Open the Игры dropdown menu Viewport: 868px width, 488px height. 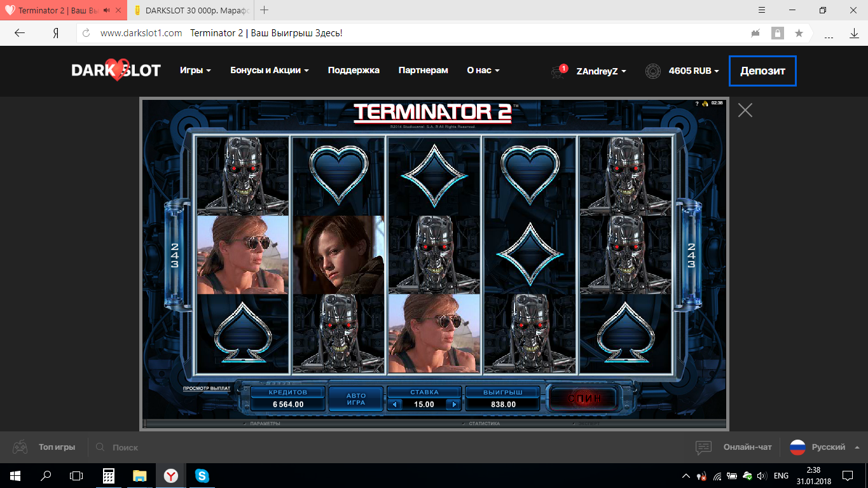click(195, 70)
